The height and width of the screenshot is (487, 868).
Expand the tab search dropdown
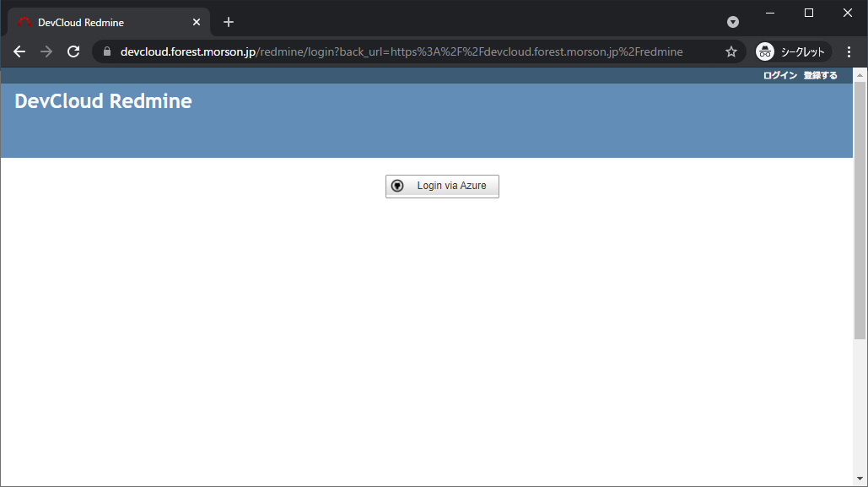tap(733, 22)
